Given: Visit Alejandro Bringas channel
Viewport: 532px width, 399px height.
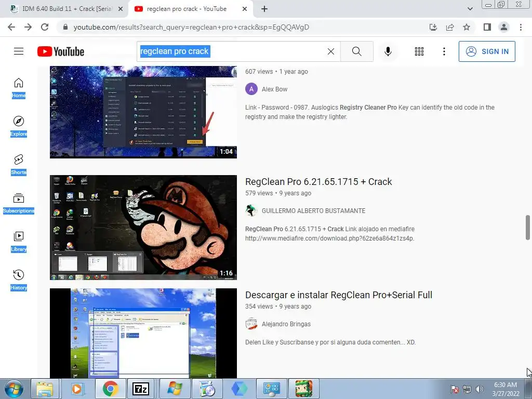Looking at the screenshot, I should pyautogui.click(x=286, y=324).
